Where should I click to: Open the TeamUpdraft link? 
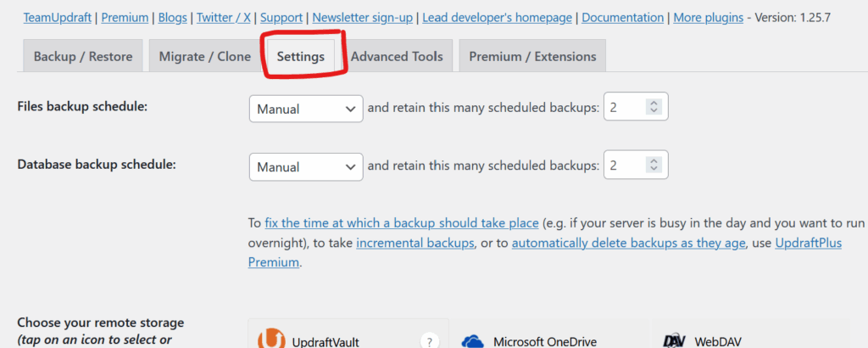[x=57, y=17]
